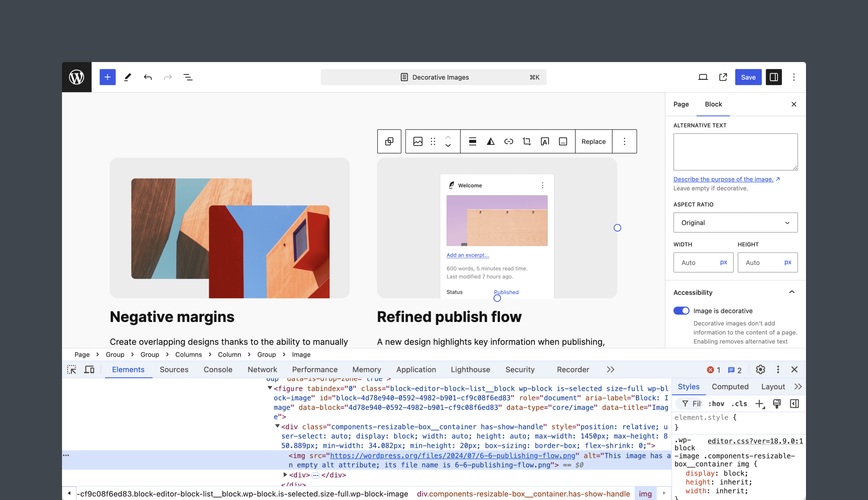Click image bottom resize handle
The image size is (868, 500).
[x=497, y=298]
